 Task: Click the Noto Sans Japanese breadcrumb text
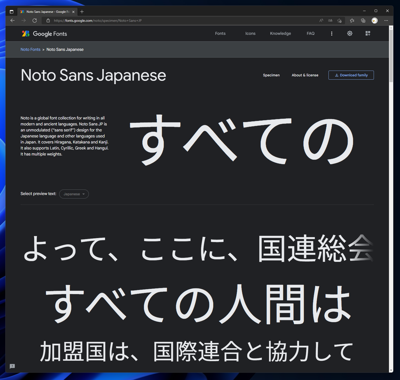65,49
